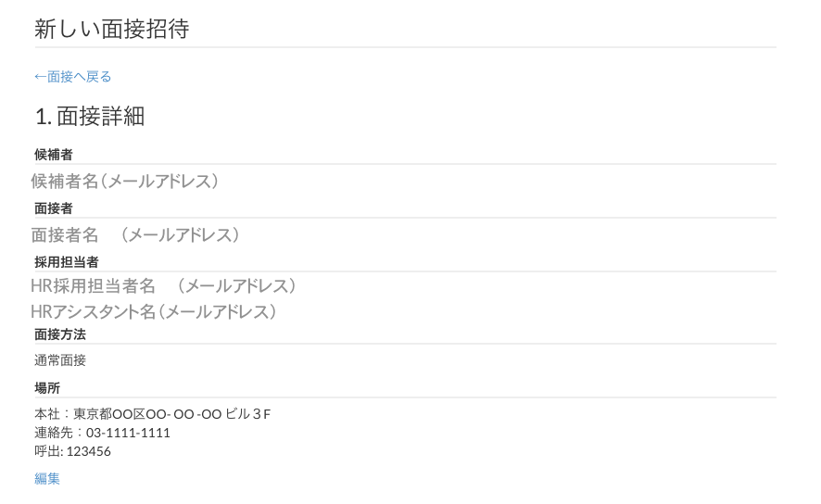Click the 連絡先 contact label
821x504 pixels.
(x=54, y=433)
